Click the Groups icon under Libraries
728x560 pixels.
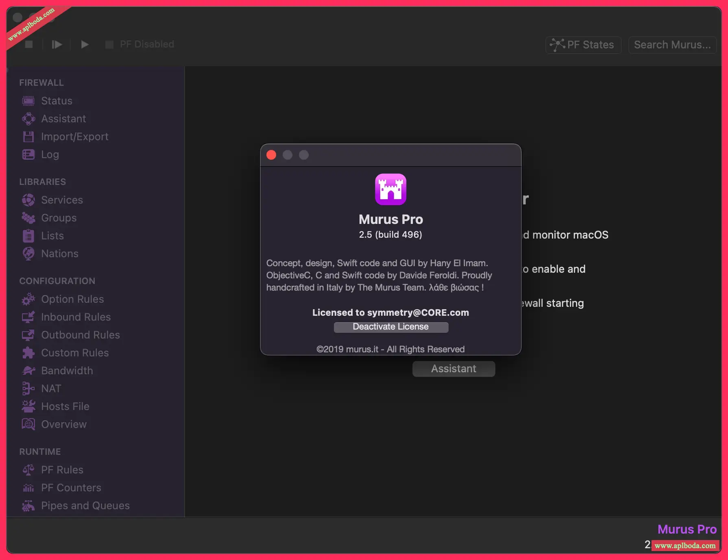pyautogui.click(x=28, y=218)
